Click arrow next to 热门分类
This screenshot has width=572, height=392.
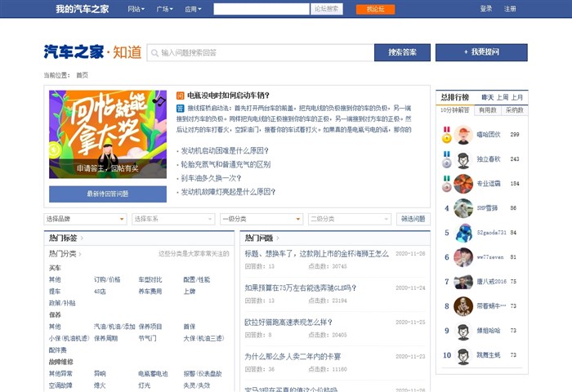point(80,254)
